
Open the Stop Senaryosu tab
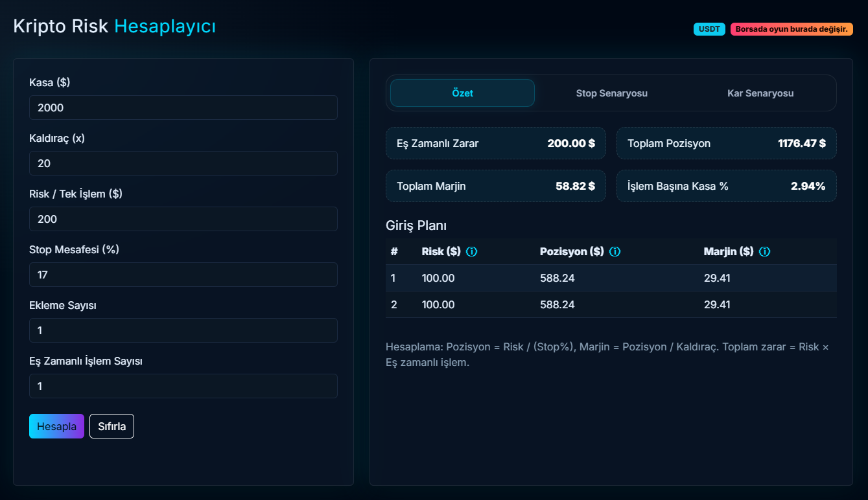point(611,93)
